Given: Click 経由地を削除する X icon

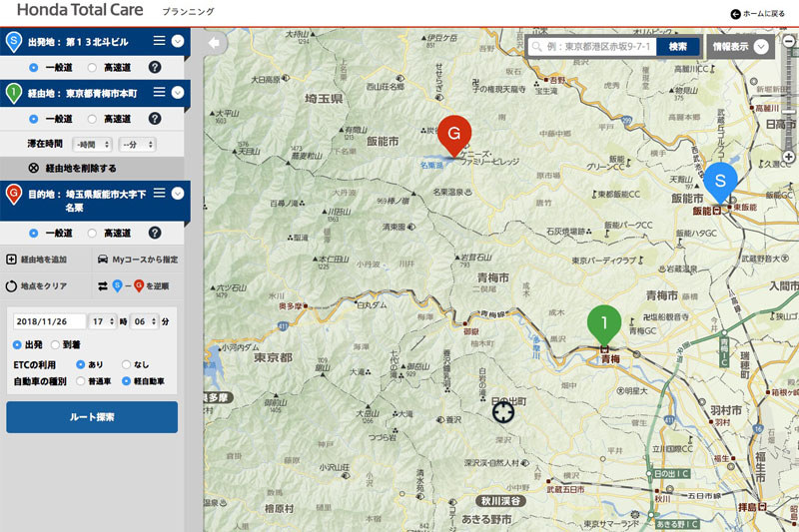Looking at the screenshot, I should tap(34, 168).
